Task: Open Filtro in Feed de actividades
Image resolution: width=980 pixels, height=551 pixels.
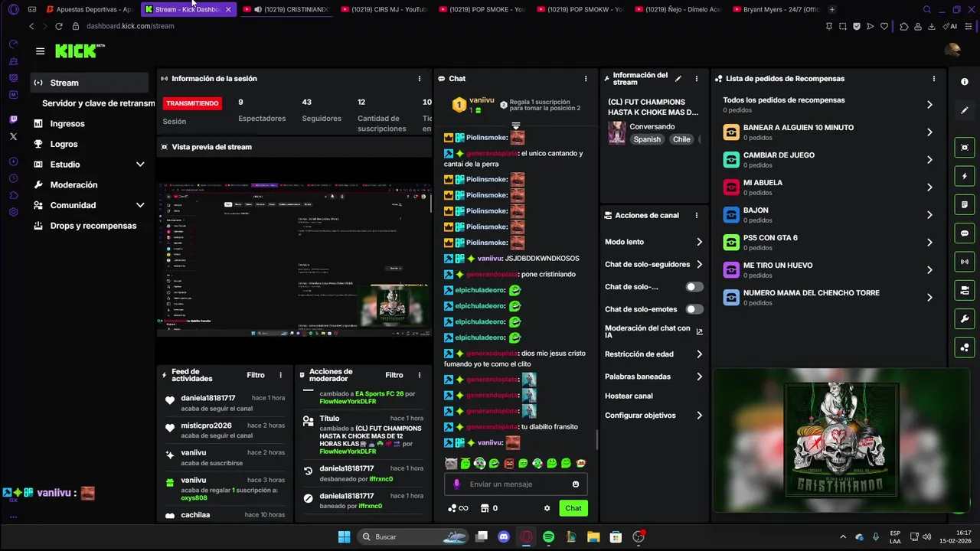Action: coord(256,375)
